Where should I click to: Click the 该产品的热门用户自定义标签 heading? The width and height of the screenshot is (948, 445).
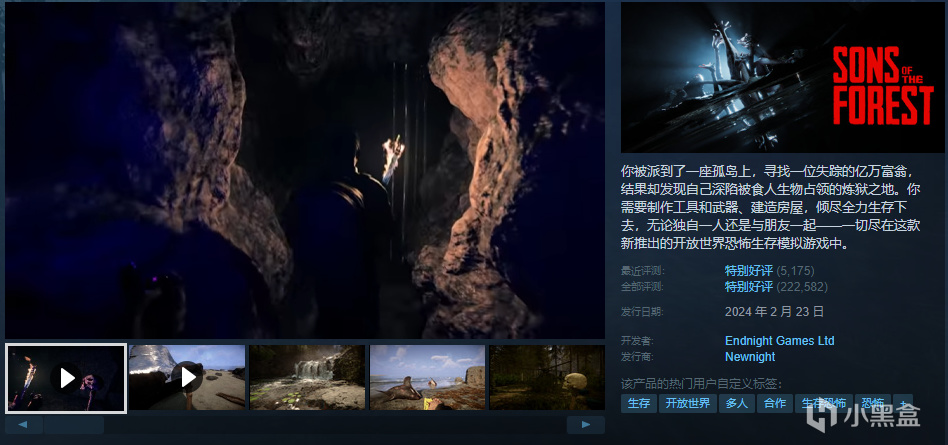point(701,385)
